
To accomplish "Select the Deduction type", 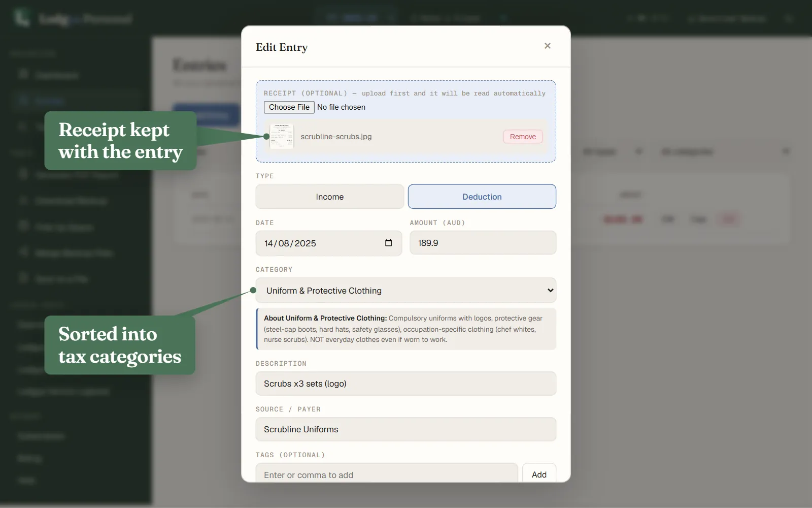I will pos(482,197).
